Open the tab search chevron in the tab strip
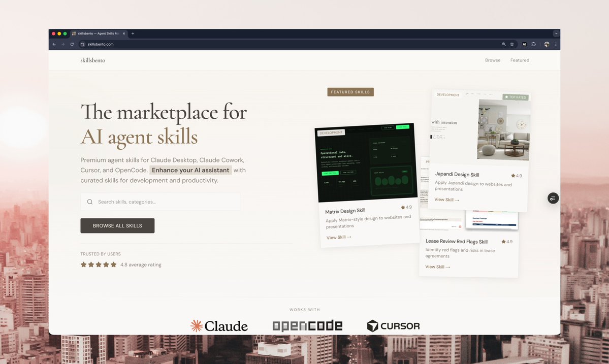 point(556,33)
